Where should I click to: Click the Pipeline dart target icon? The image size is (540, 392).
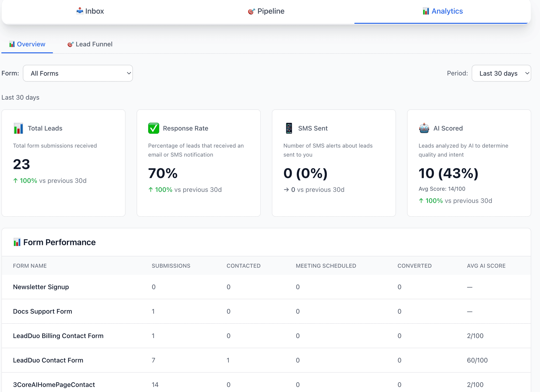click(x=251, y=11)
